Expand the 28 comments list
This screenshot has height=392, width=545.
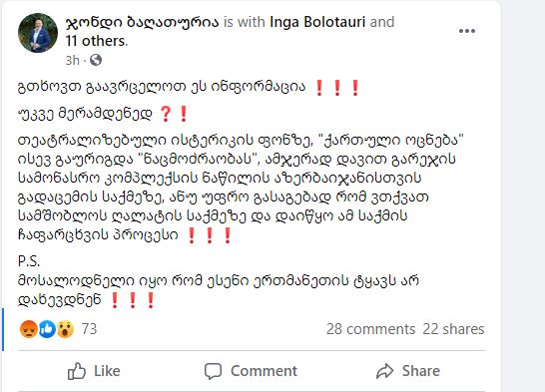(371, 329)
